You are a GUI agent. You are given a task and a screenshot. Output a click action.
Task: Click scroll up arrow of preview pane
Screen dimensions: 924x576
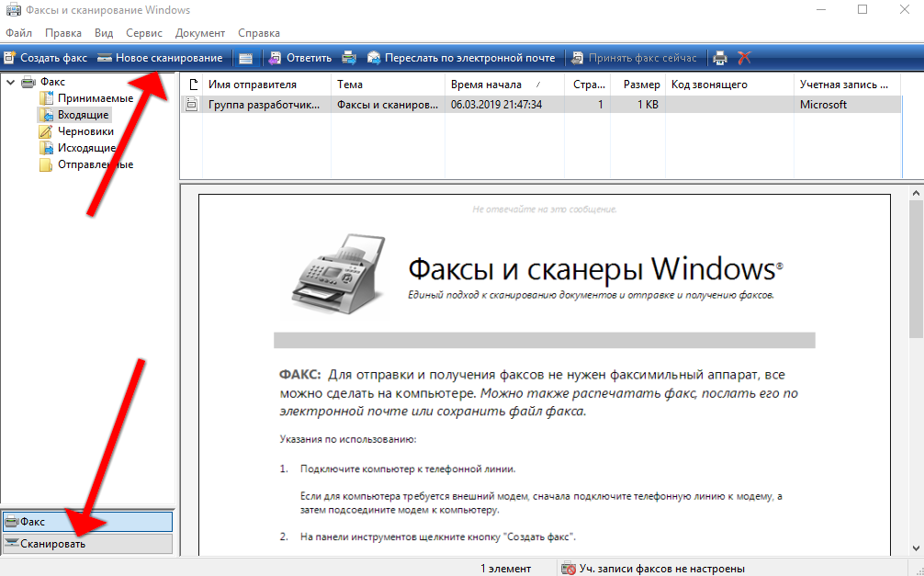917,193
